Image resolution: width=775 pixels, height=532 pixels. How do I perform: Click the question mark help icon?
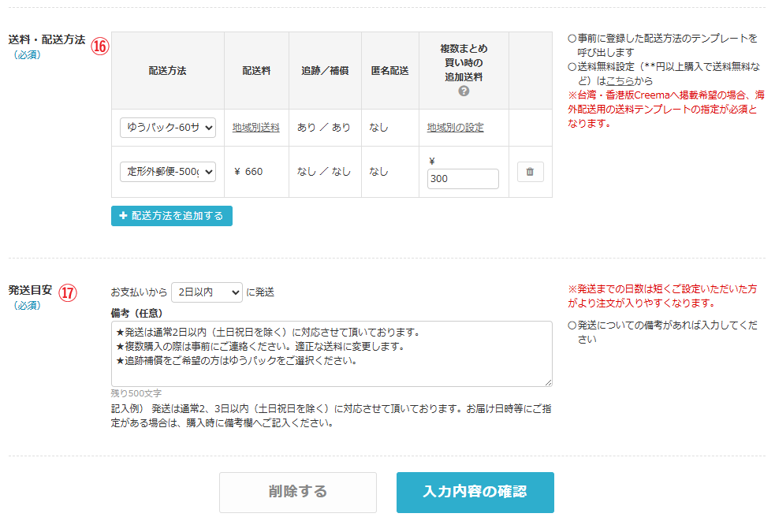464,91
